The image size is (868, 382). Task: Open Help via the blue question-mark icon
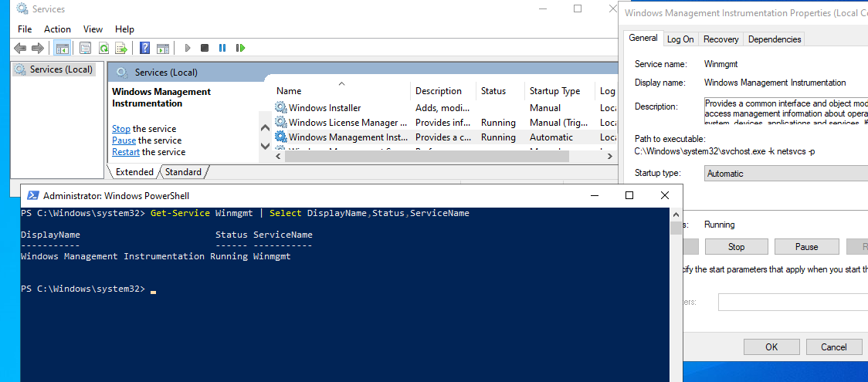(x=144, y=48)
